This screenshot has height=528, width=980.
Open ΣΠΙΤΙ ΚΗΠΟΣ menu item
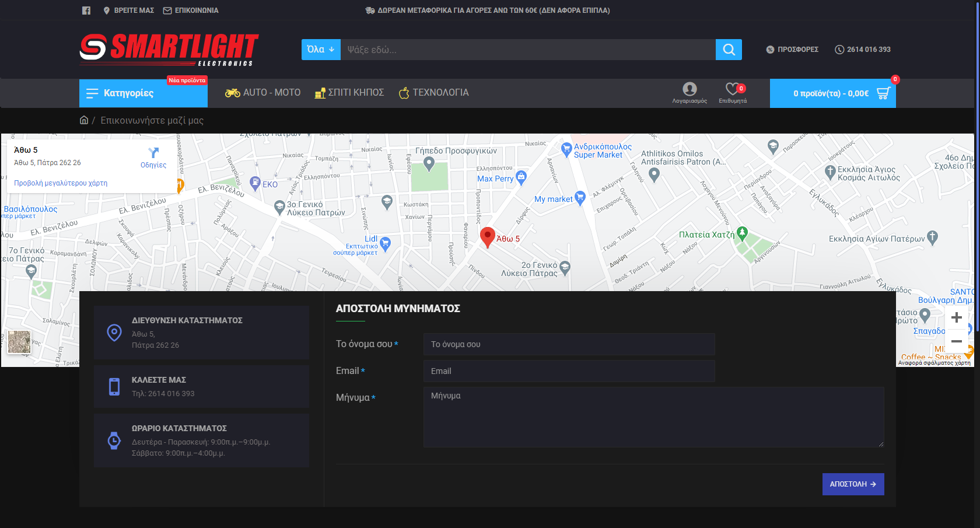click(349, 93)
